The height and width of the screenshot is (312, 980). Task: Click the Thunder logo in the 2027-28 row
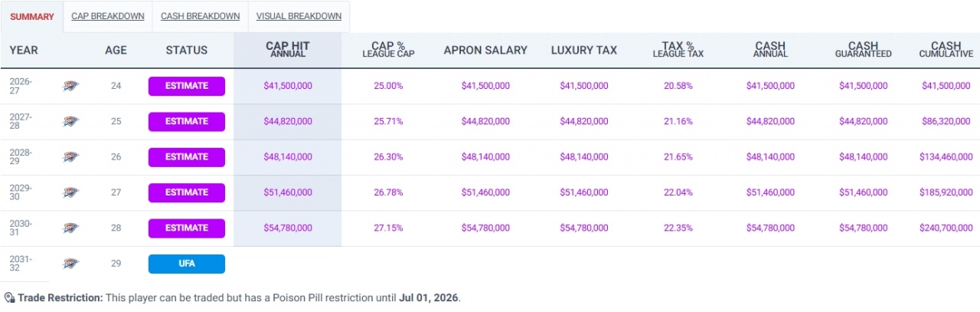70,121
